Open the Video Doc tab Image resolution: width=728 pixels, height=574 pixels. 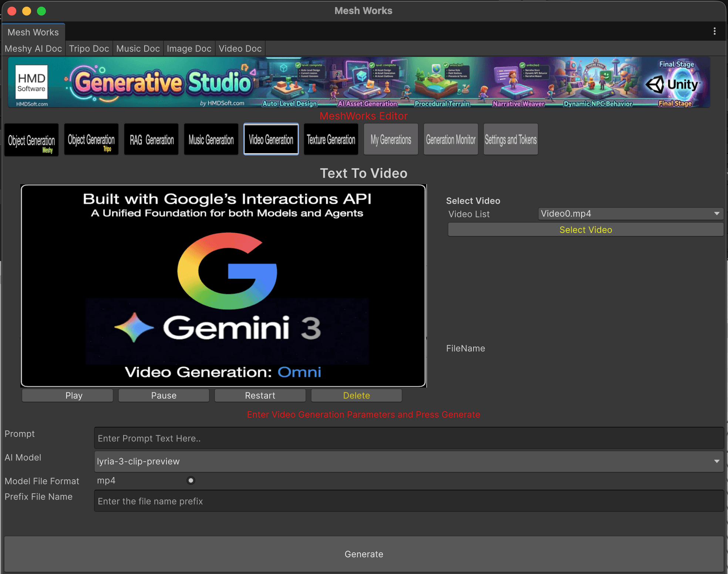(240, 49)
